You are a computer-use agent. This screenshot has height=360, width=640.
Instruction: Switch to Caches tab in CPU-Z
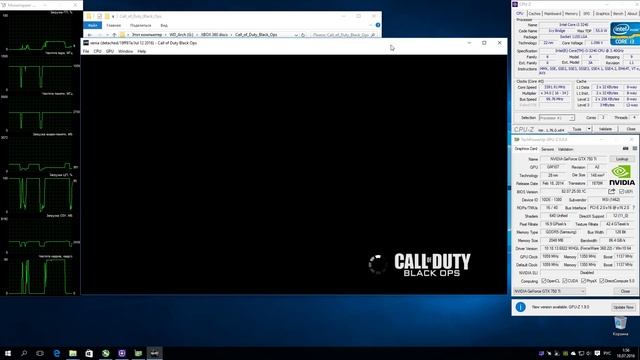534,13
